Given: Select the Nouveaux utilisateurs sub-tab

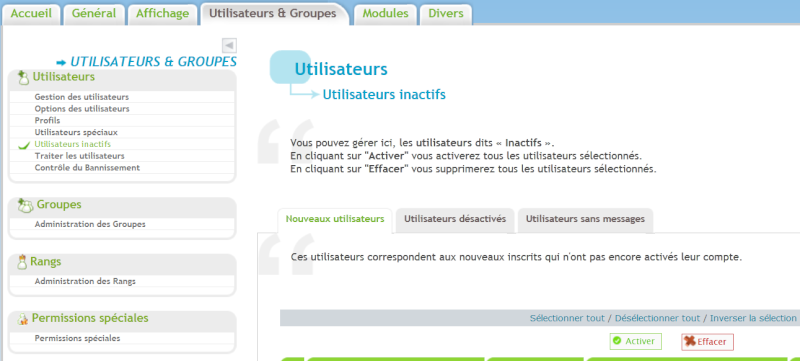Looking at the screenshot, I should [335, 219].
